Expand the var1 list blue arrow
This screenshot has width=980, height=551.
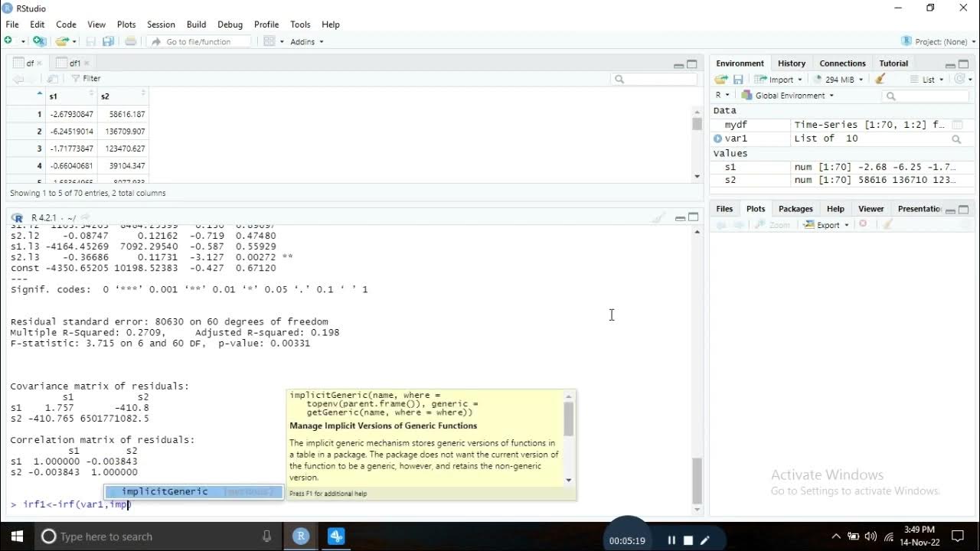point(717,139)
